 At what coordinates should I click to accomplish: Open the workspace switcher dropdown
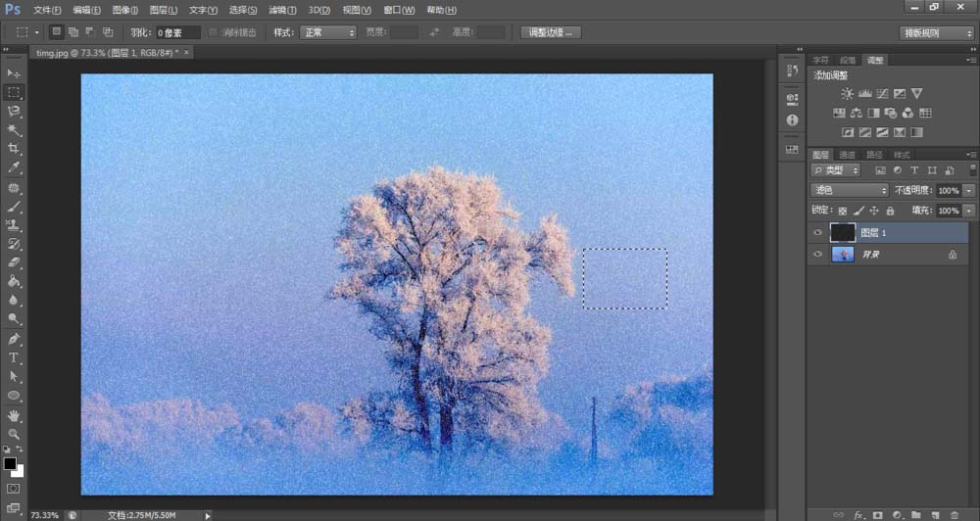936,32
